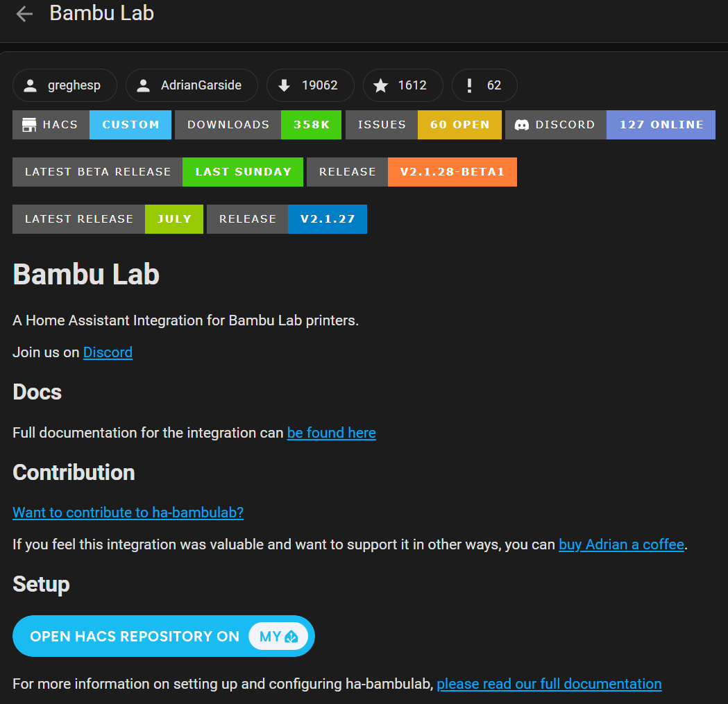Click the downloads count chip 19062
The image size is (728, 704).
coord(310,85)
